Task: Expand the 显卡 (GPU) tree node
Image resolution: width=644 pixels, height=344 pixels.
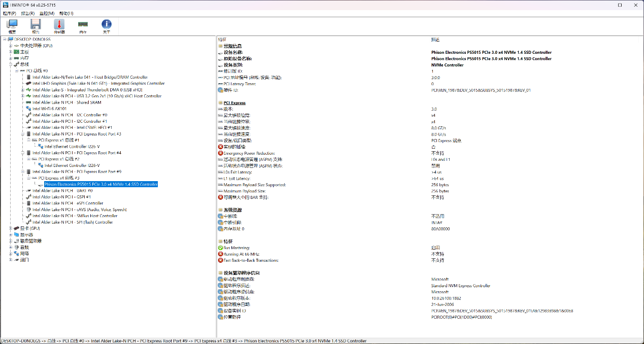Action: [x=10, y=228]
